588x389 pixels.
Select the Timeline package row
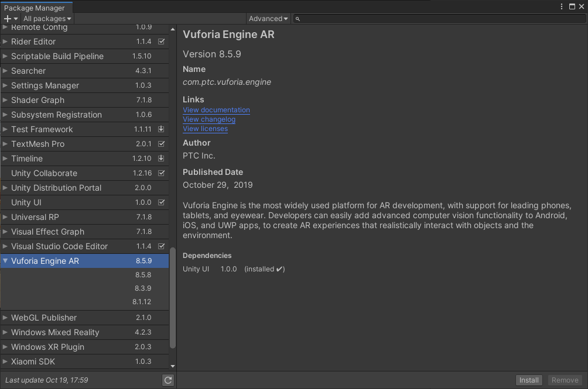click(85, 159)
